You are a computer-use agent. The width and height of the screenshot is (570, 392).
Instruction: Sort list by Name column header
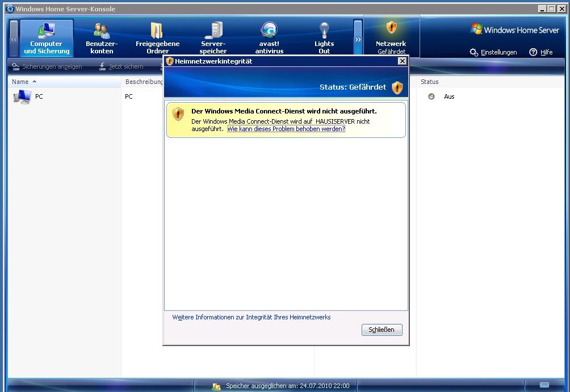coord(64,82)
